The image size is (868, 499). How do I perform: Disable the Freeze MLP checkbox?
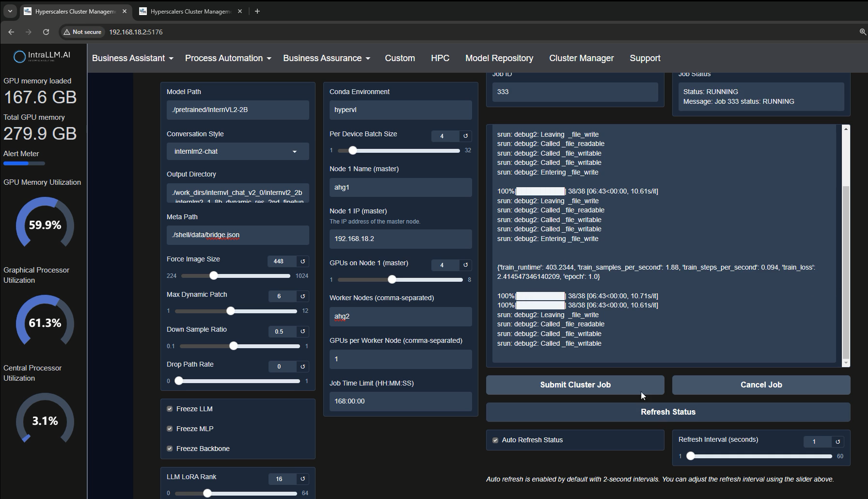169,429
